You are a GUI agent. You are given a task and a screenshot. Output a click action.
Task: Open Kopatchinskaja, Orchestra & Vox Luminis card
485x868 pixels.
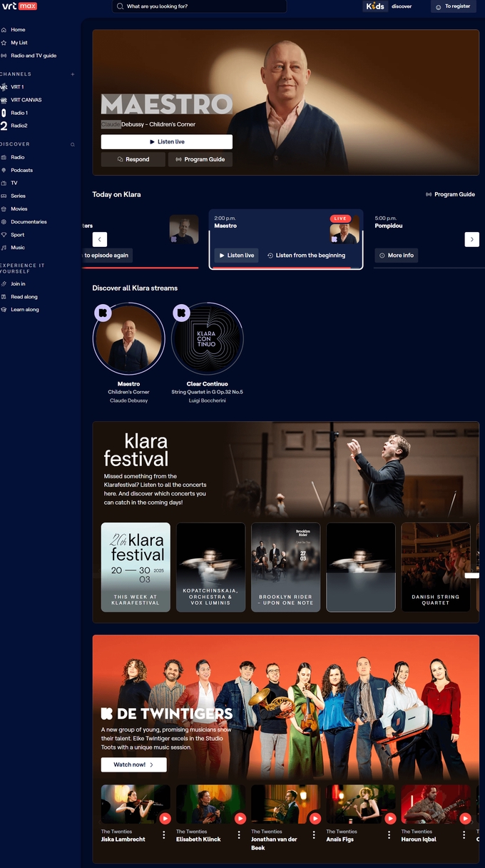(x=210, y=567)
